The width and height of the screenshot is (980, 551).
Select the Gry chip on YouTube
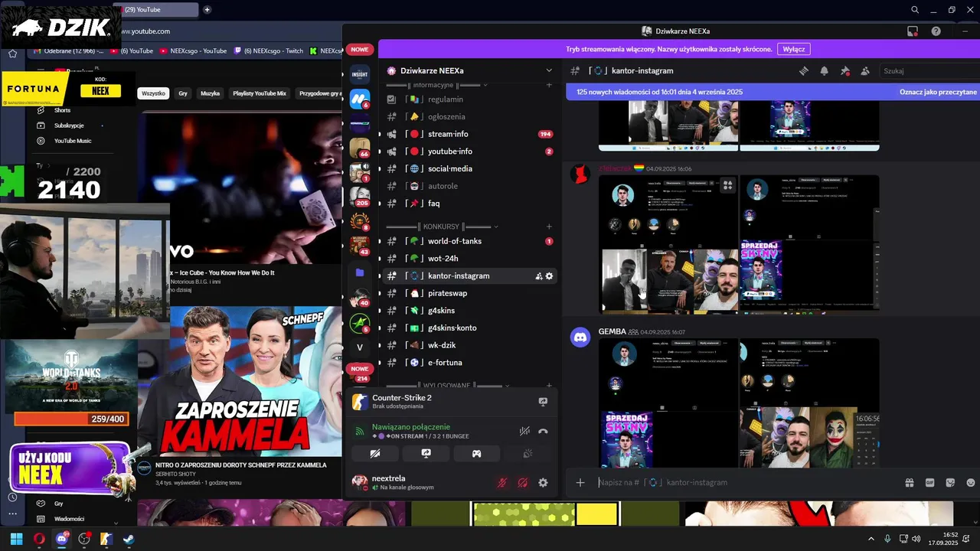point(183,93)
